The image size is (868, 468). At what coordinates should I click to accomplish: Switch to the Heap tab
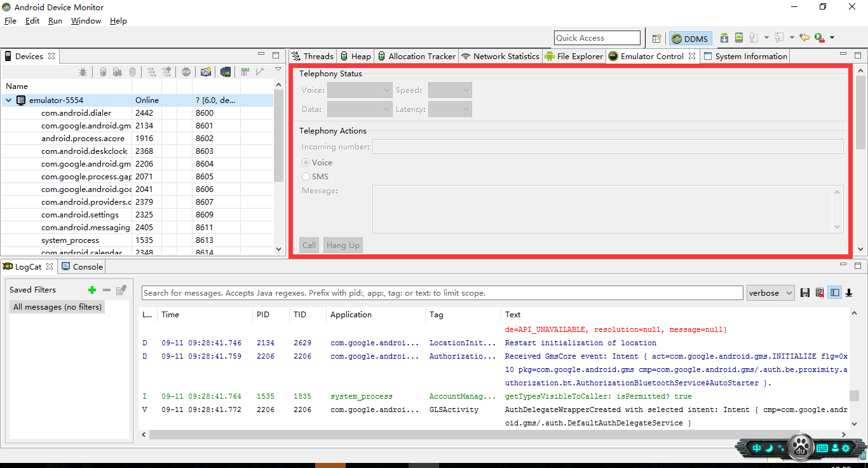(x=355, y=56)
